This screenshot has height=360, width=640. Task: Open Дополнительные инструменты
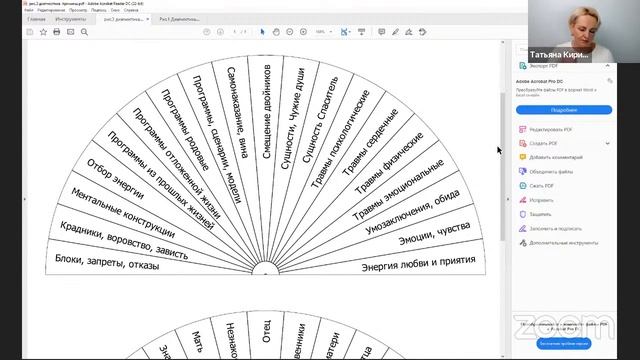coord(563,243)
